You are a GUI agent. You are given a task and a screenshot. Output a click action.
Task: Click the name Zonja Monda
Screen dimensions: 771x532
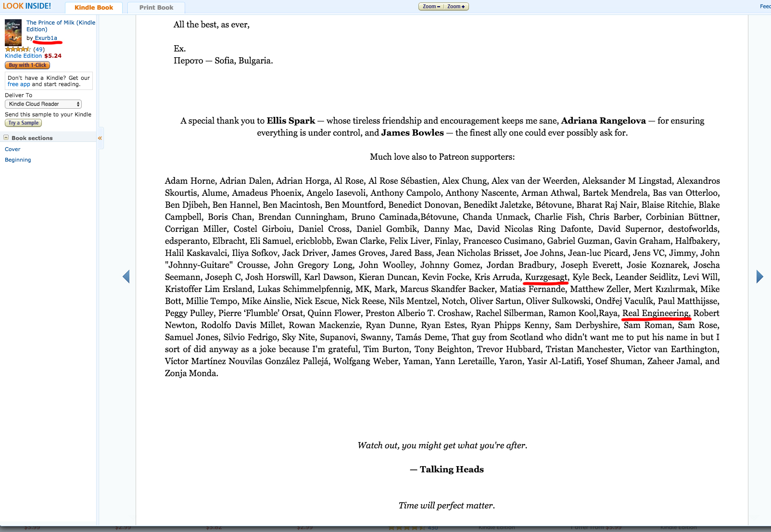pos(191,373)
